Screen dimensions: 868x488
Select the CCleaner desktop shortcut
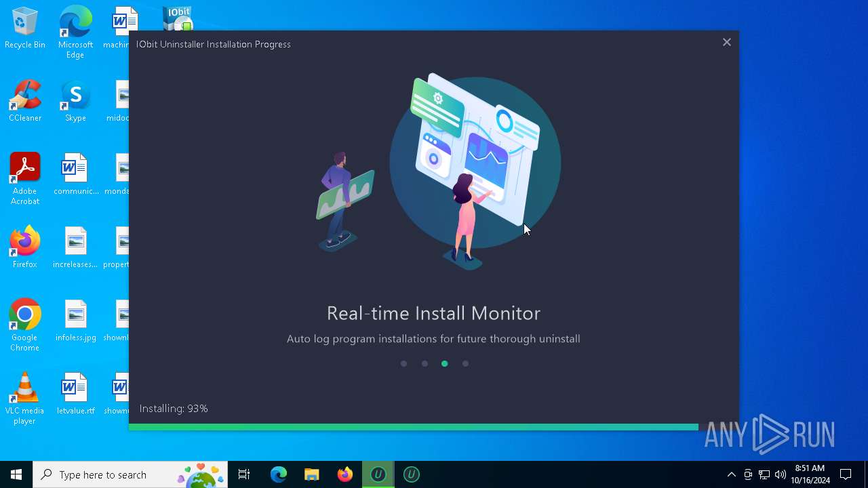pyautogui.click(x=25, y=102)
